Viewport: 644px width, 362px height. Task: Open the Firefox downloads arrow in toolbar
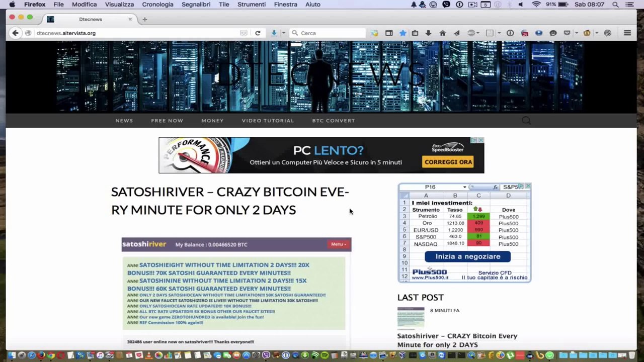(x=274, y=33)
